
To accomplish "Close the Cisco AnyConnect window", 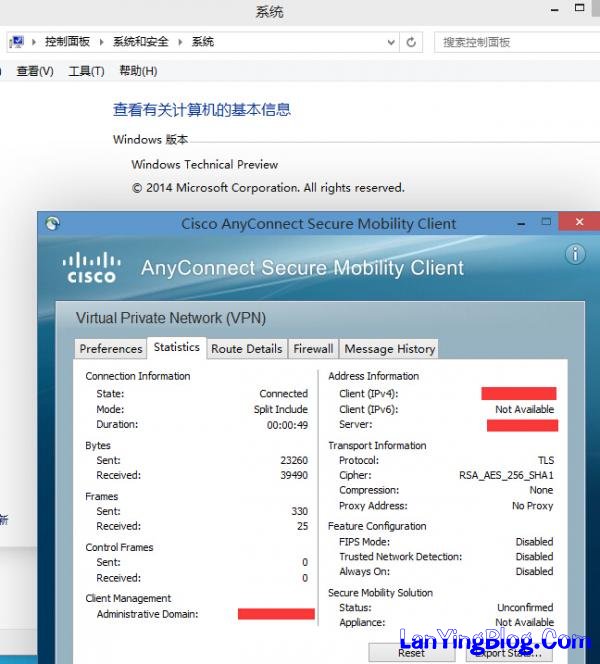I will [x=579, y=221].
